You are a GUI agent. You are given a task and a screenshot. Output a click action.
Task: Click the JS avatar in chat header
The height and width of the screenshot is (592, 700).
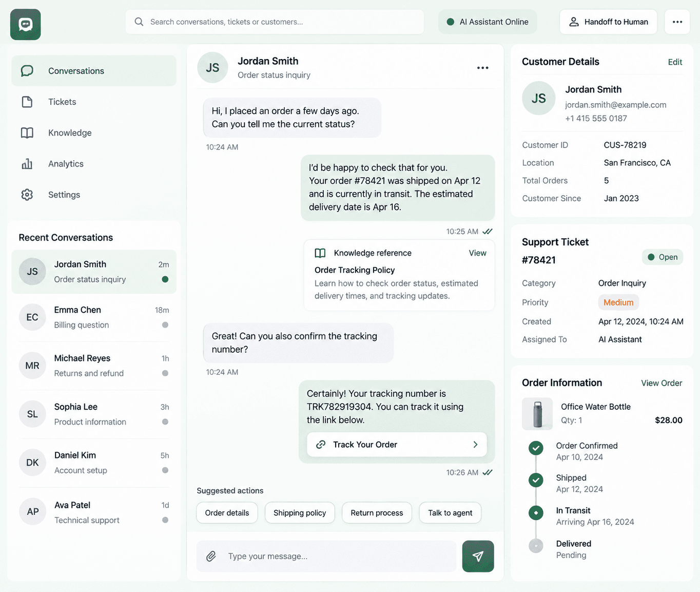click(x=212, y=68)
